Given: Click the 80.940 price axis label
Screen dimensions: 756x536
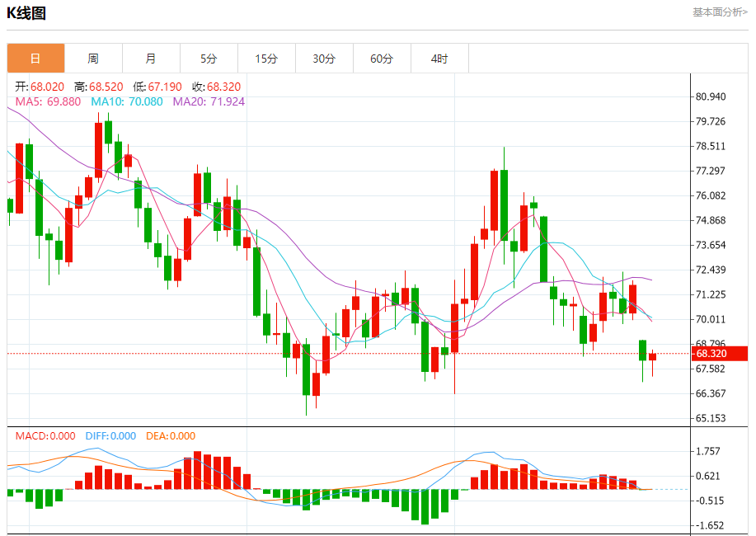Looking at the screenshot, I should coord(710,96).
